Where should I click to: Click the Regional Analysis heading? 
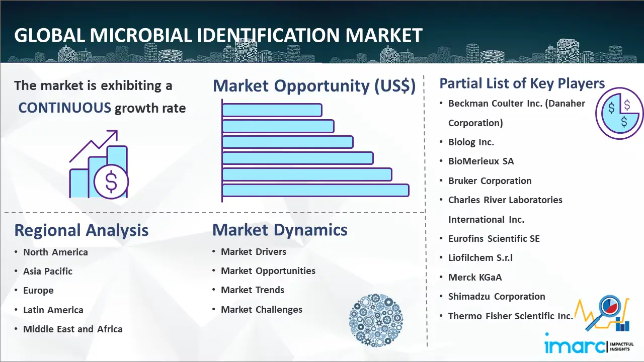coord(82,230)
